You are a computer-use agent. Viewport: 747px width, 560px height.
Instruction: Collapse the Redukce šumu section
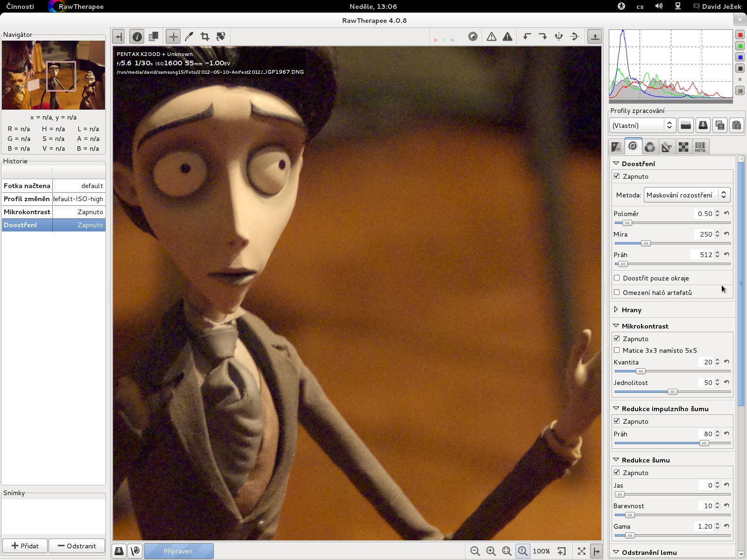pos(616,460)
